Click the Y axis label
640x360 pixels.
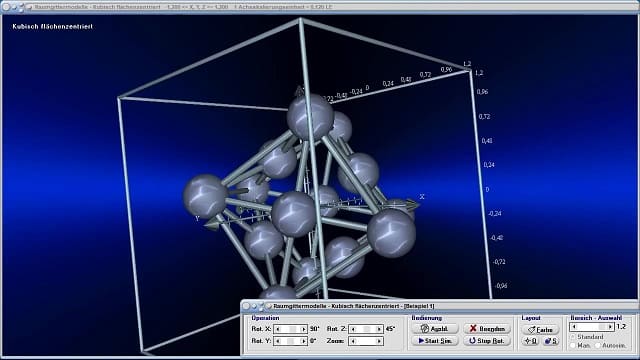[197, 219]
